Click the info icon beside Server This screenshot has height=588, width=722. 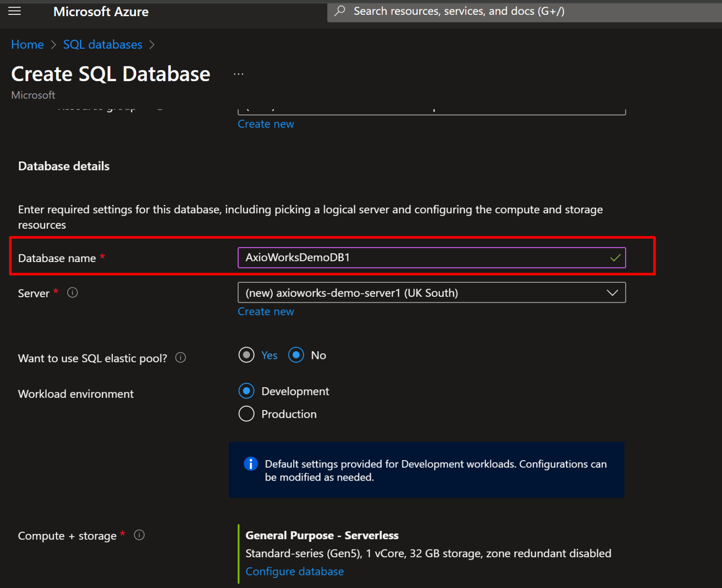72,292
